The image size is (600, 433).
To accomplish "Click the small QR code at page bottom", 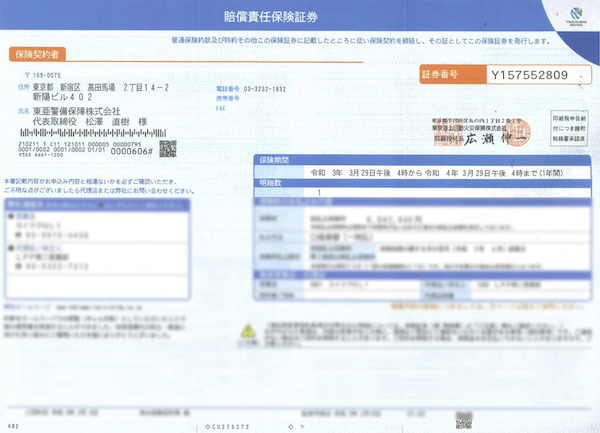I will click(463, 420).
